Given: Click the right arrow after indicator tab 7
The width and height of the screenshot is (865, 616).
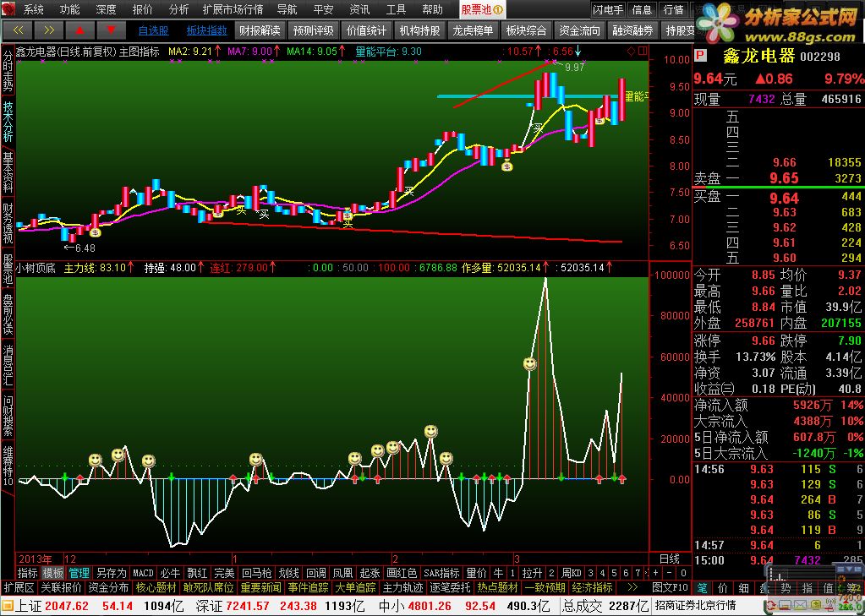Looking at the screenshot, I should pos(647,572).
